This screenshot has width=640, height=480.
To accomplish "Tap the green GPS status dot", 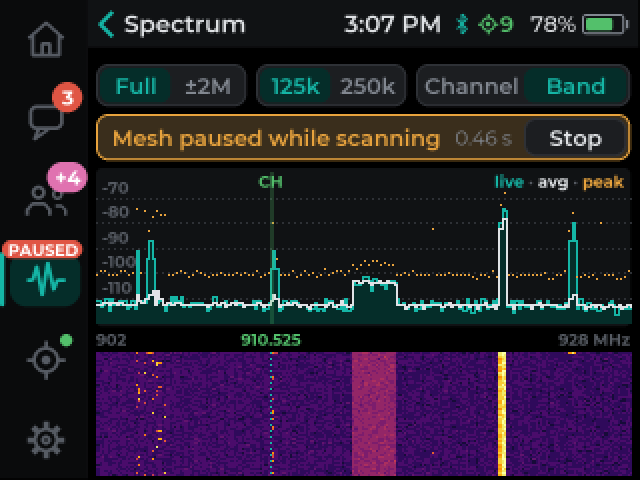I will (x=66, y=340).
